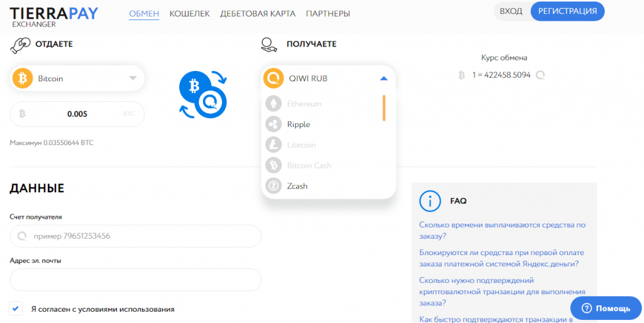Open the ПАРТНЕРЫ menu item

[x=328, y=13]
